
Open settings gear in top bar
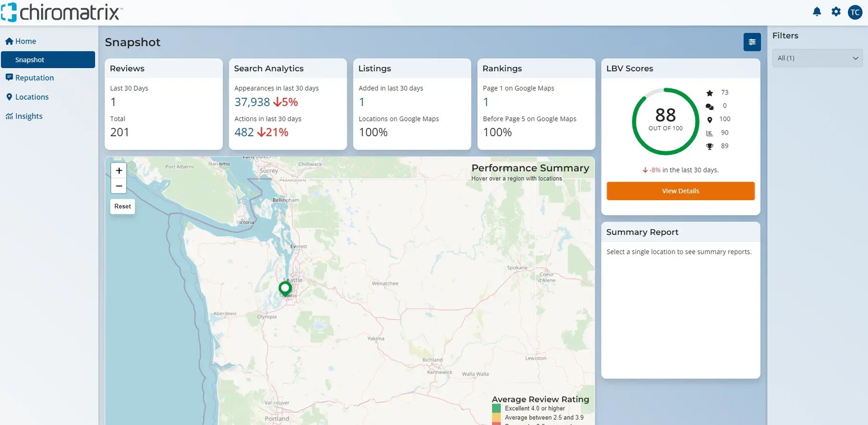coord(836,12)
